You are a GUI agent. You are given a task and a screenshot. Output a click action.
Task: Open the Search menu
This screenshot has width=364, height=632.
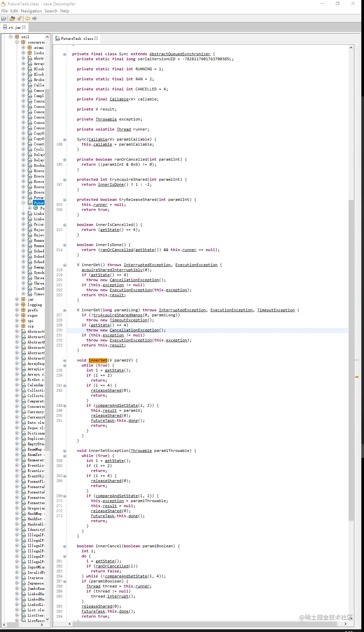point(51,11)
